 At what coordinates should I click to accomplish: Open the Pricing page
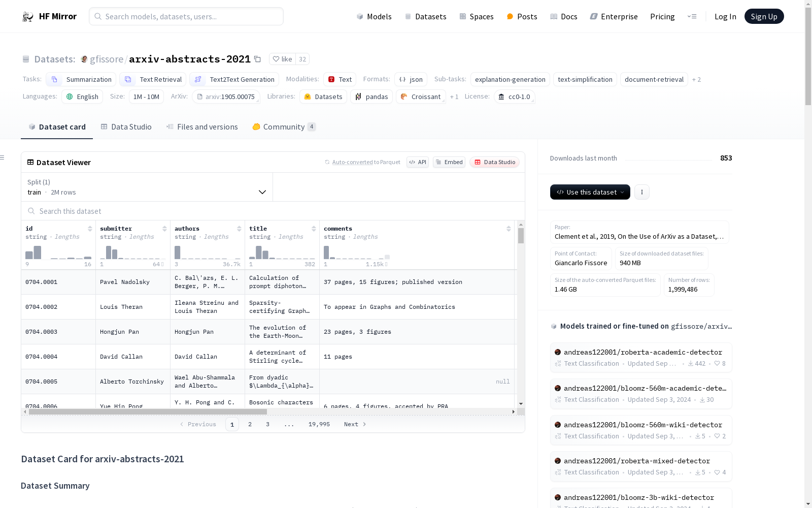pyautogui.click(x=662, y=16)
